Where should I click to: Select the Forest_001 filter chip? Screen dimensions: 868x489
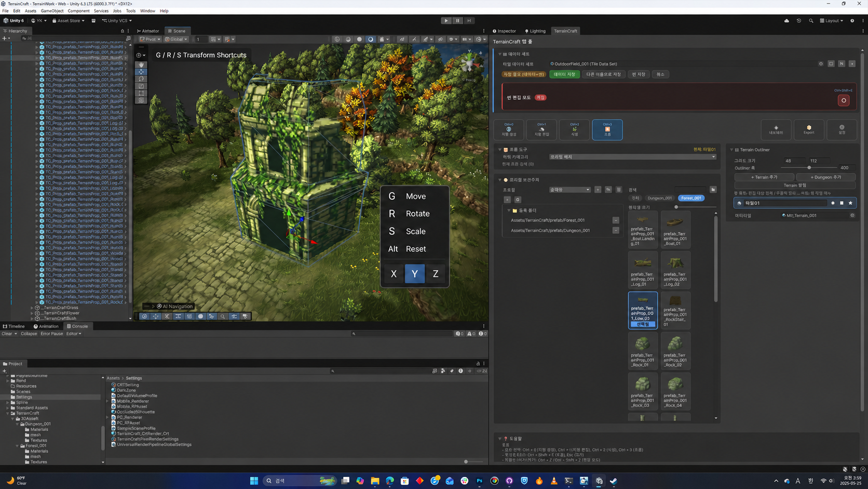pos(691,198)
